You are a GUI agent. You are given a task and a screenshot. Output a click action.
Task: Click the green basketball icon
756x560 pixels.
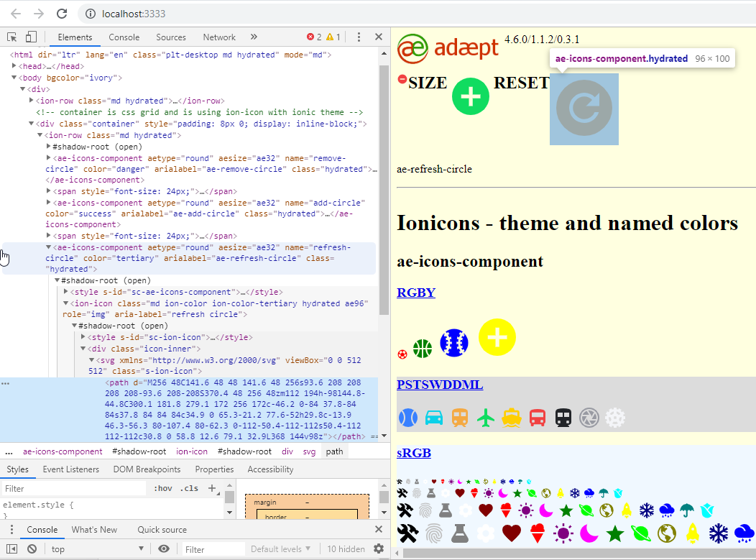423,349
